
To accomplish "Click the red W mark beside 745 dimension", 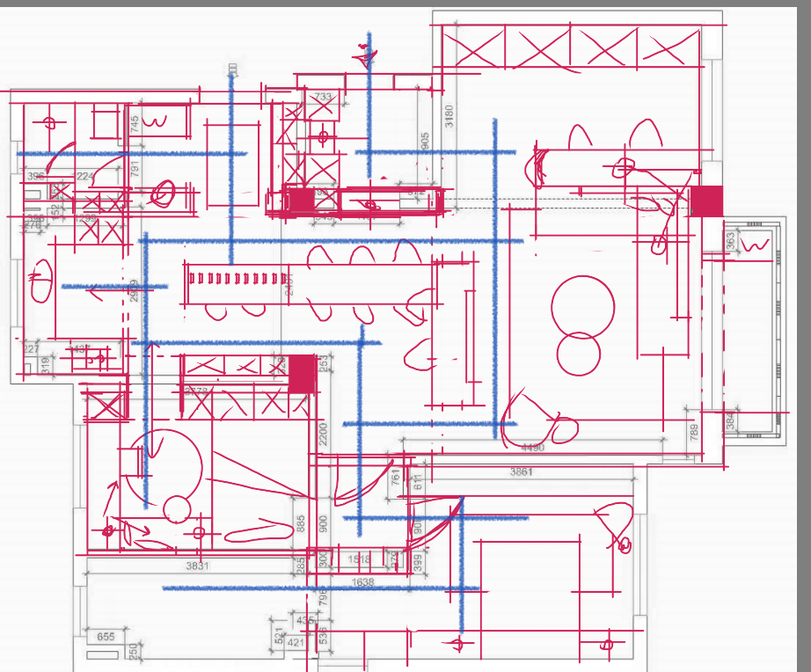I will point(155,121).
